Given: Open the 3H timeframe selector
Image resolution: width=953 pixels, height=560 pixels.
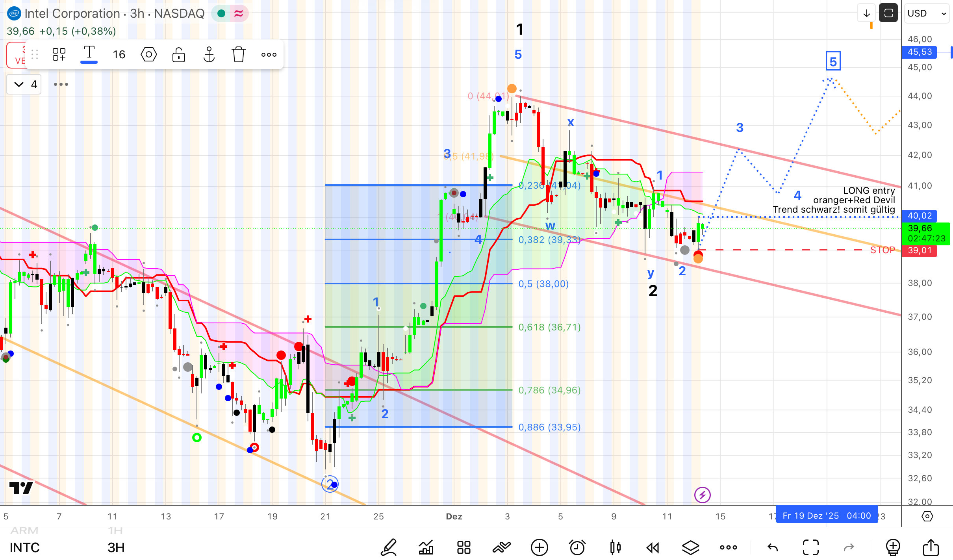Looking at the screenshot, I should coord(116,547).
